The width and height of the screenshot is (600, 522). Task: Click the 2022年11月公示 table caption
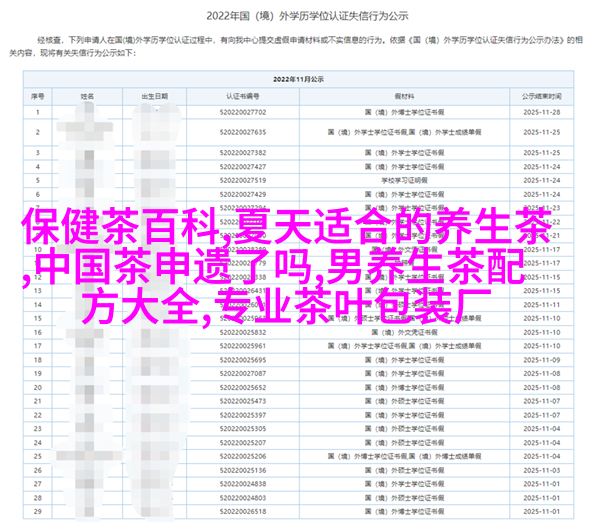[x=299, y=79]
